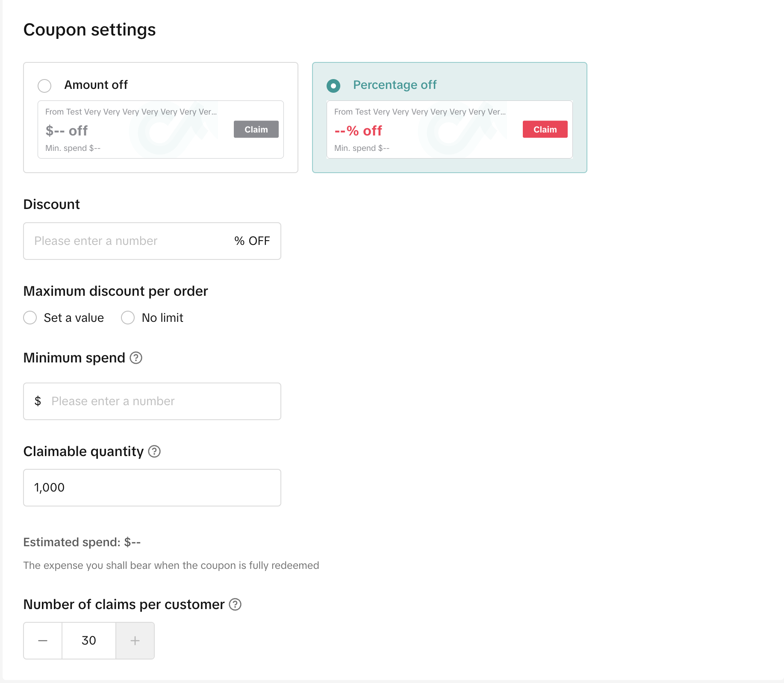The image size is (784, 683).
Task: Click the Claimable quantity field showing 1,000
Action: [152, 488]
